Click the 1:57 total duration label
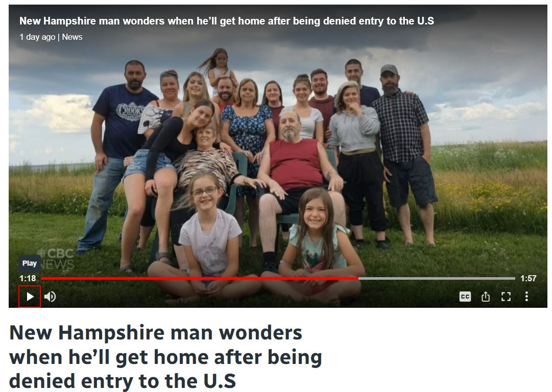Viewport: 552px width, 392px height. tap(528, 278)
